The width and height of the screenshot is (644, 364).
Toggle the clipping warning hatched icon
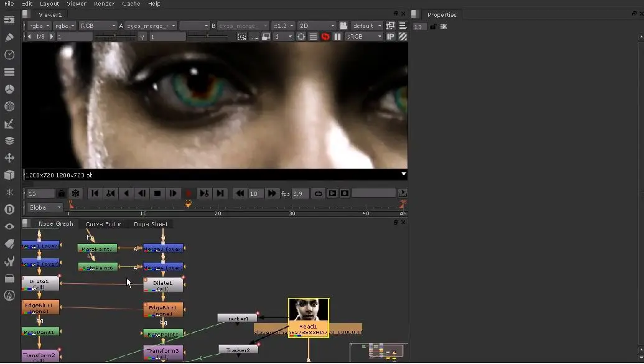[x=403, y=37]
